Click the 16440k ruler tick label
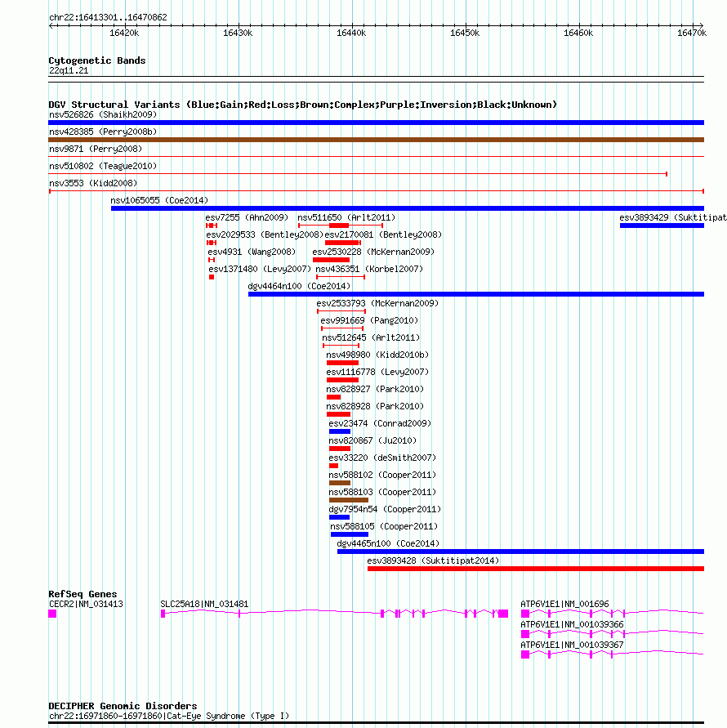The width and height of the screenshot is (727, 728). click(351, 33)
